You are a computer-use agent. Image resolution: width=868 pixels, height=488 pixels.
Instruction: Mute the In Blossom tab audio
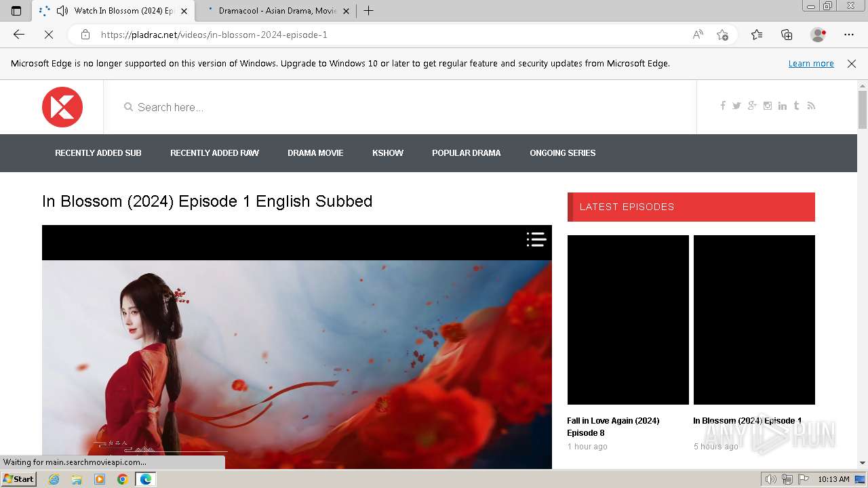coord(62,11)
